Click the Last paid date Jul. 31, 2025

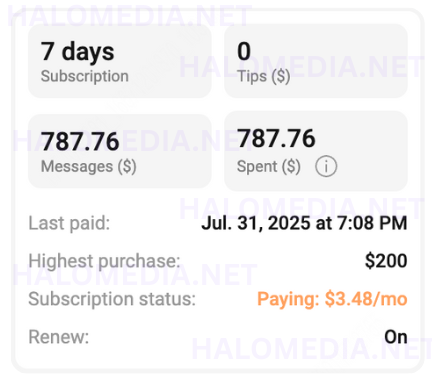pyautogui.click(x=304, y=223)
